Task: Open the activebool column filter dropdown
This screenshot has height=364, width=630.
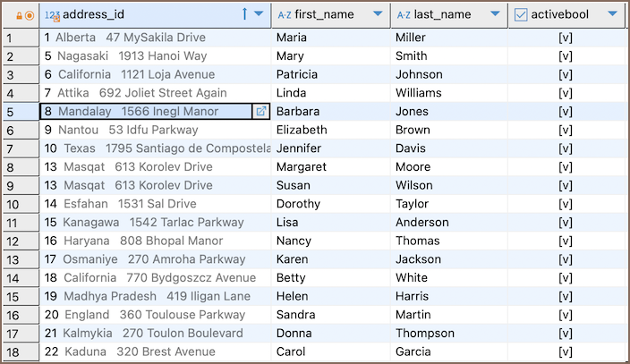Action: point(612,15)
